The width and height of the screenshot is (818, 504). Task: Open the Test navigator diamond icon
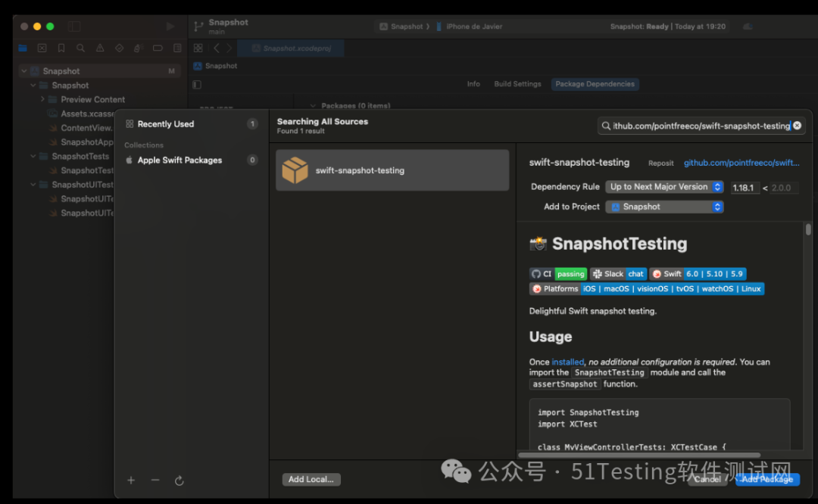120,48
